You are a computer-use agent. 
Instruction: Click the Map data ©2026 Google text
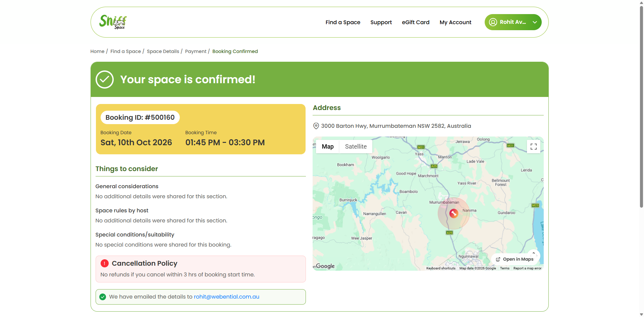click(x=478, y=268)
